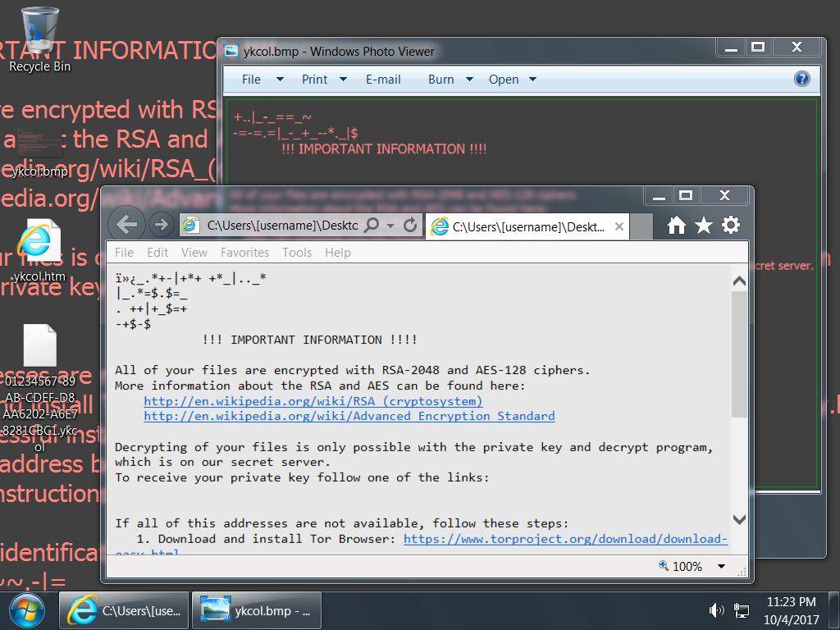Minimize the Internet Explorer window
Viewport: 840px width, 630px height.
coord(659,196)
